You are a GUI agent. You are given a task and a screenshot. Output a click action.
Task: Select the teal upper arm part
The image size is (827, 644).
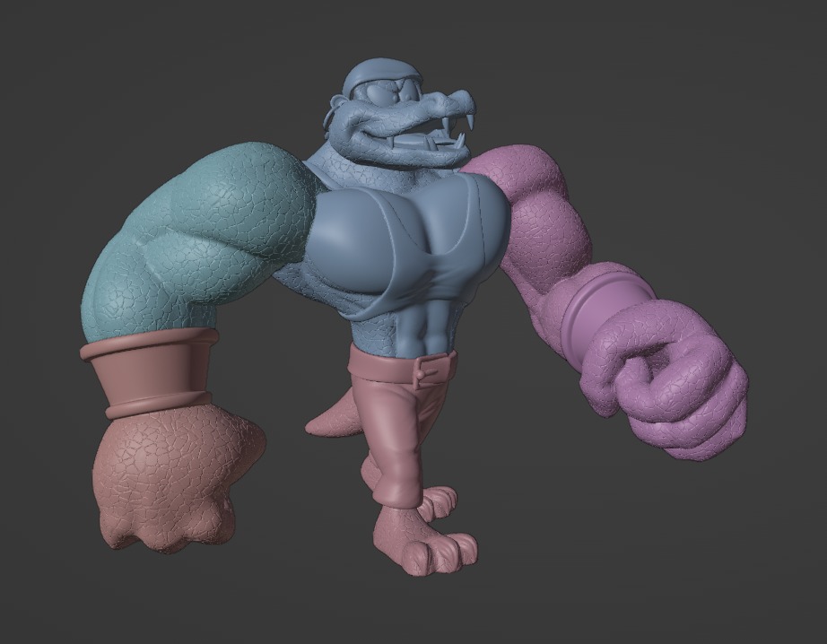203,240
